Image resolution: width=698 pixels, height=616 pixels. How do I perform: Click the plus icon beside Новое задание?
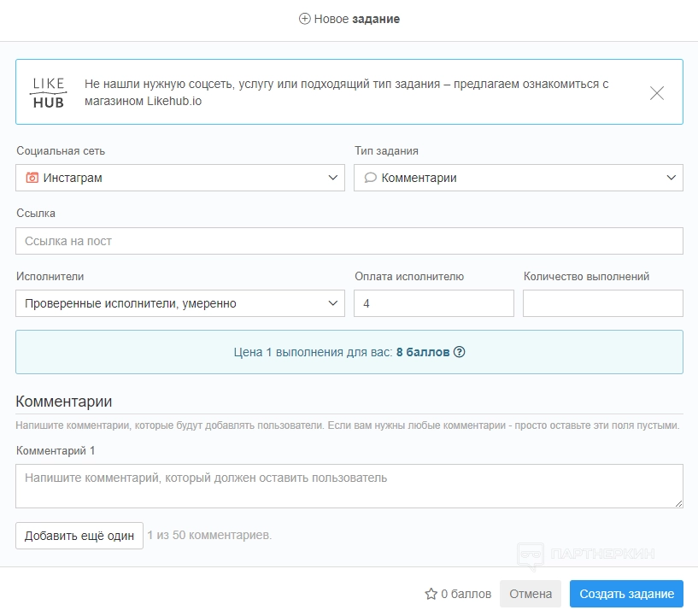[x=305, y=19]
